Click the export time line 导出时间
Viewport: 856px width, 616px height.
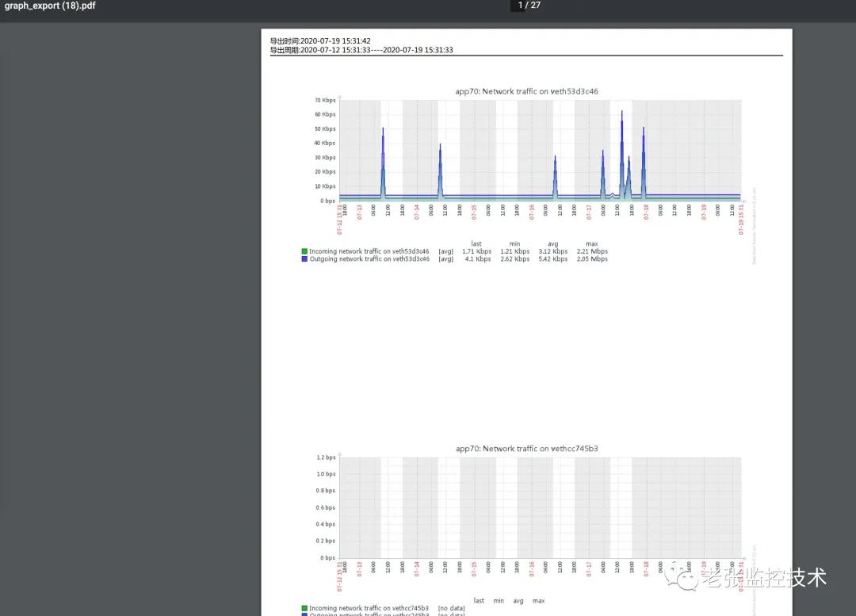click(x=320, y=40)
